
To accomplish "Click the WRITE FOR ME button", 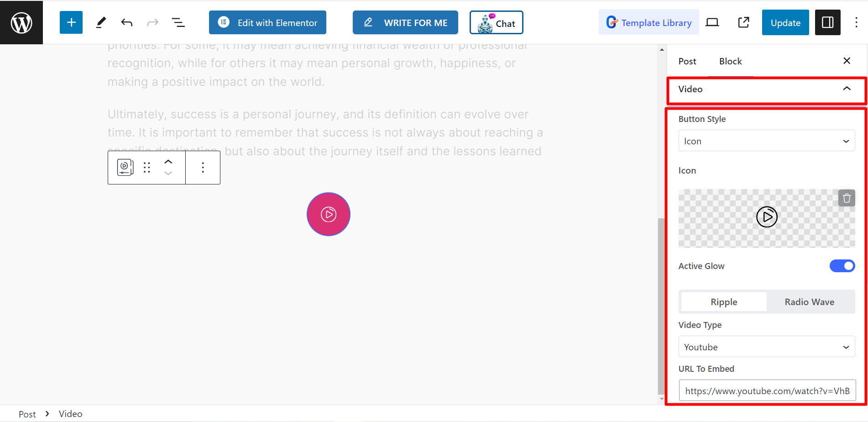I will [x=405, y=22].
